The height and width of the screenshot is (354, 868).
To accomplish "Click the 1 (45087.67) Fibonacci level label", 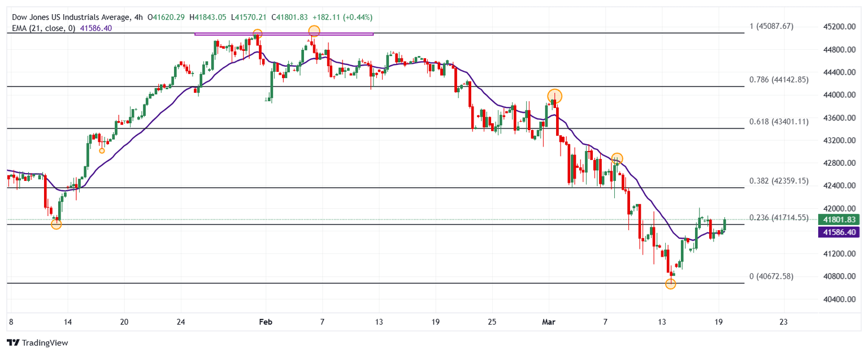I will click(771, 26).
